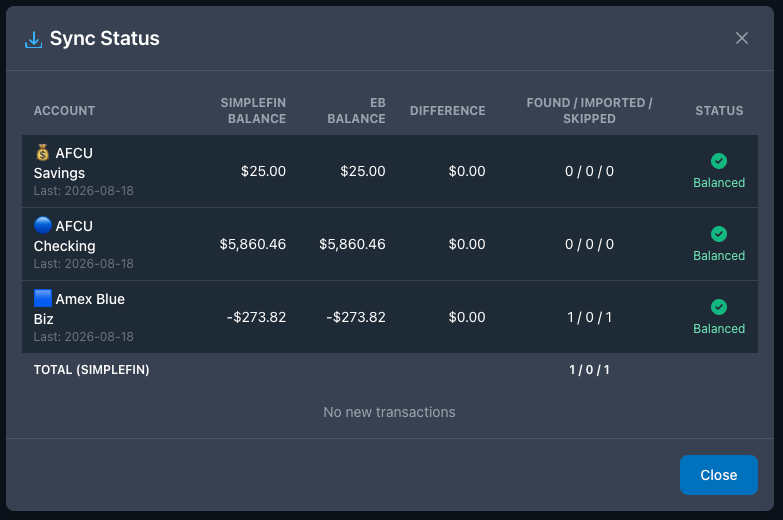Click the blue Close button
This screenshot has width=783, height=520.
coord(719,475)
